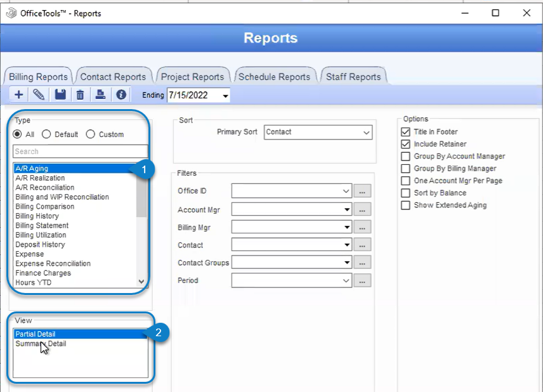Screen dimensions: 543x392
Task: Click ellipsis button next to Period
Action: [362, 281]
